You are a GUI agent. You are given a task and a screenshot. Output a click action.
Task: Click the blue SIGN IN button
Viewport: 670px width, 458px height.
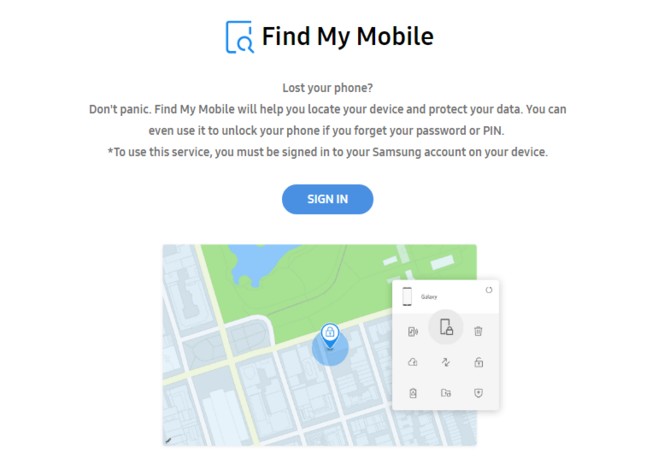(327, 199)
